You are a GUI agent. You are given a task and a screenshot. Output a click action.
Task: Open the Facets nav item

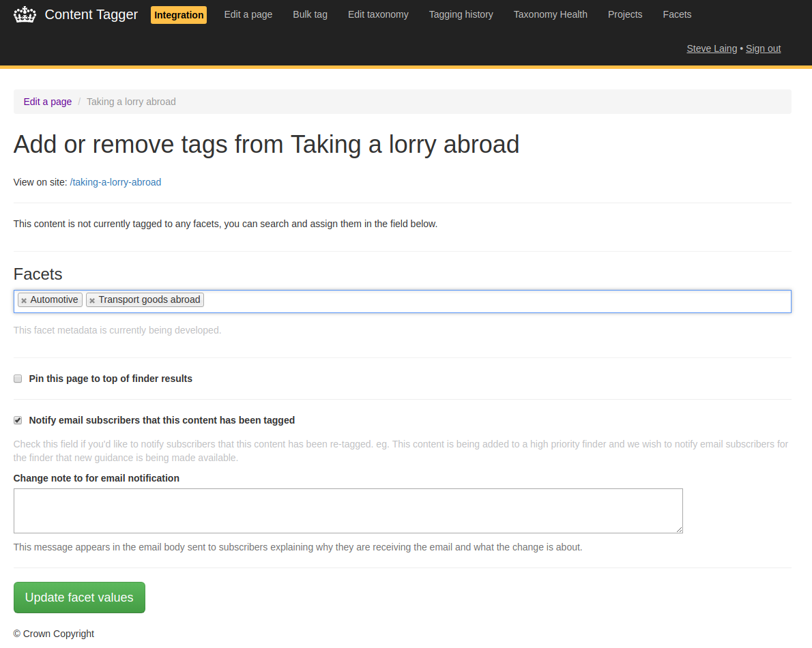677,14
